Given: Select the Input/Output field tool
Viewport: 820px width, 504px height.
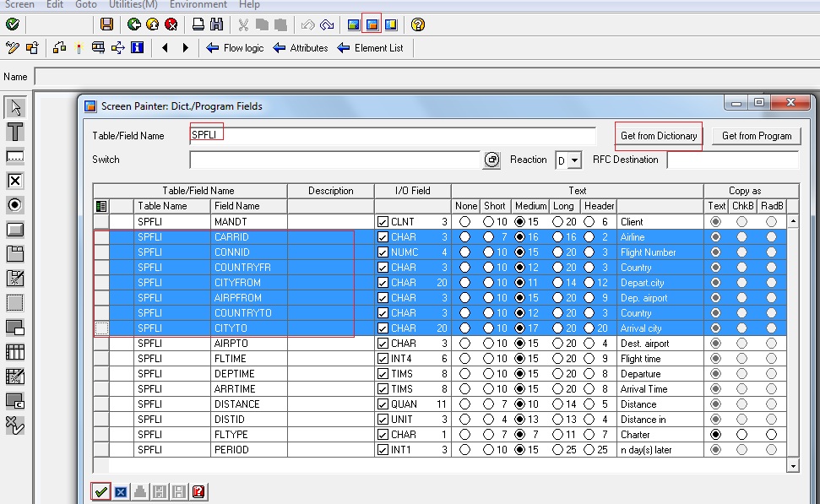Looking at the screenshot, I should pos(15,156).
